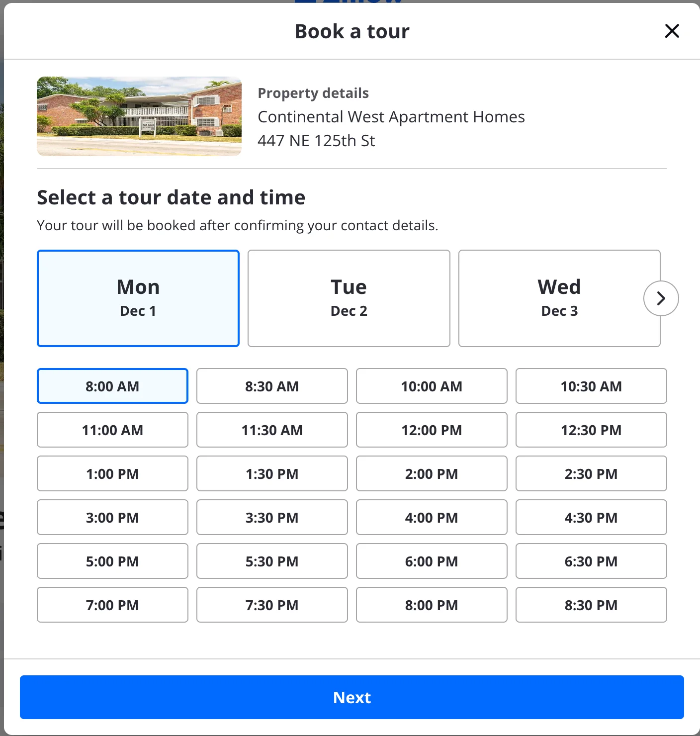The image size is (700, 736).
Task: Pick the 3:00 PM time slot
Action: [x=112, y=517]
